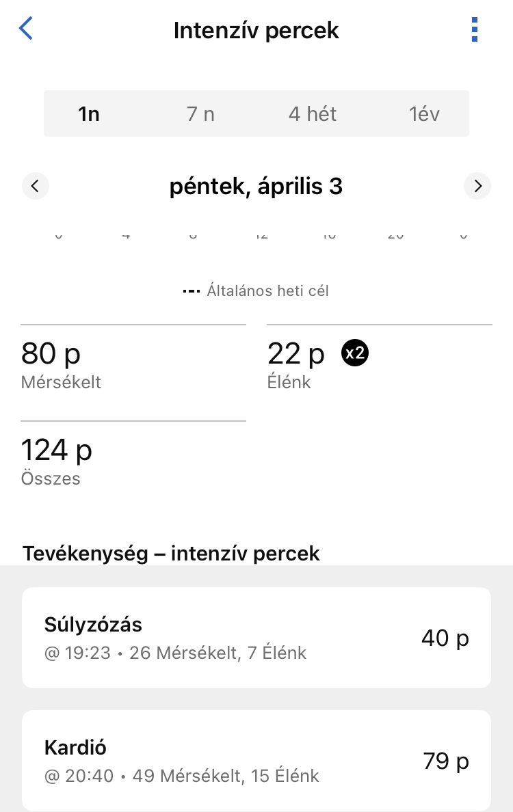513x812 pixels.
Task: Open the Súlyzózás activity card
Action: click(x=256, y=637)
